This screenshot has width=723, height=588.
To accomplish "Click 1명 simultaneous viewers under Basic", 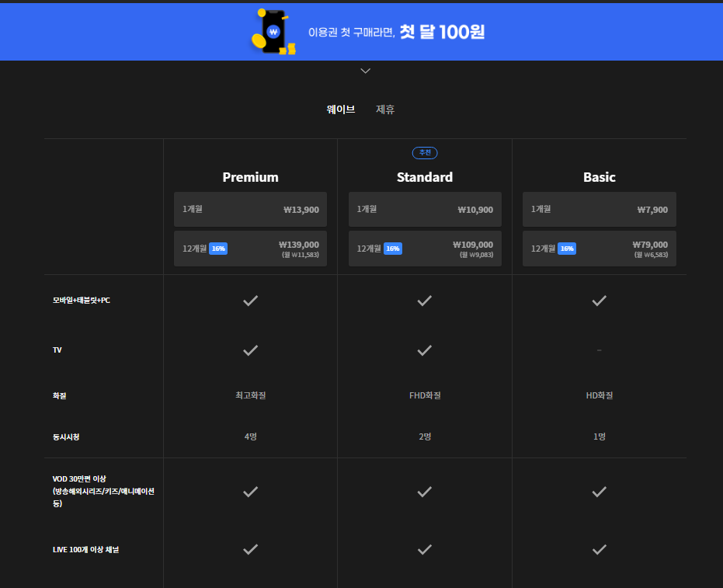I will (x=599, y=437).
